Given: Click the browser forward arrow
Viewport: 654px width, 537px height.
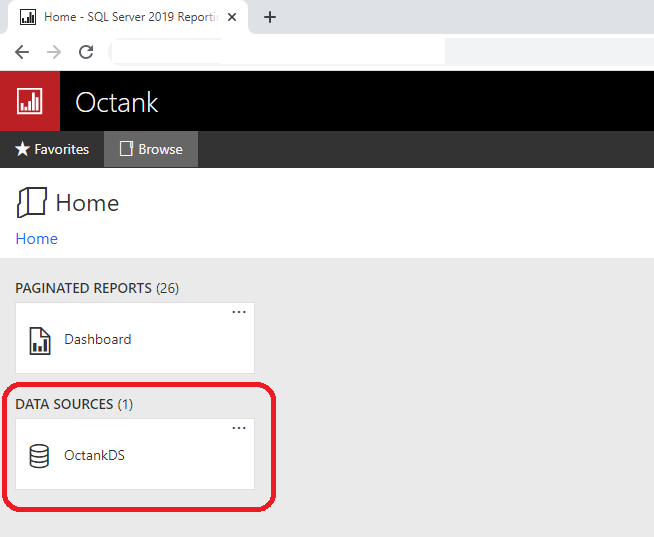Looking at the screenshot, I should click(x=54, y=52).
